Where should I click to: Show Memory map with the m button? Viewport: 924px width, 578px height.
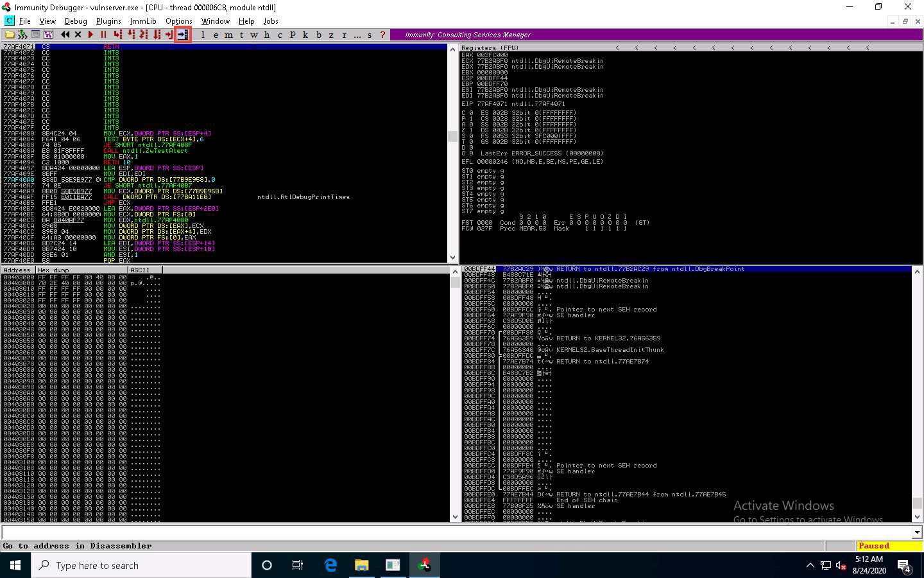point(228,35)
